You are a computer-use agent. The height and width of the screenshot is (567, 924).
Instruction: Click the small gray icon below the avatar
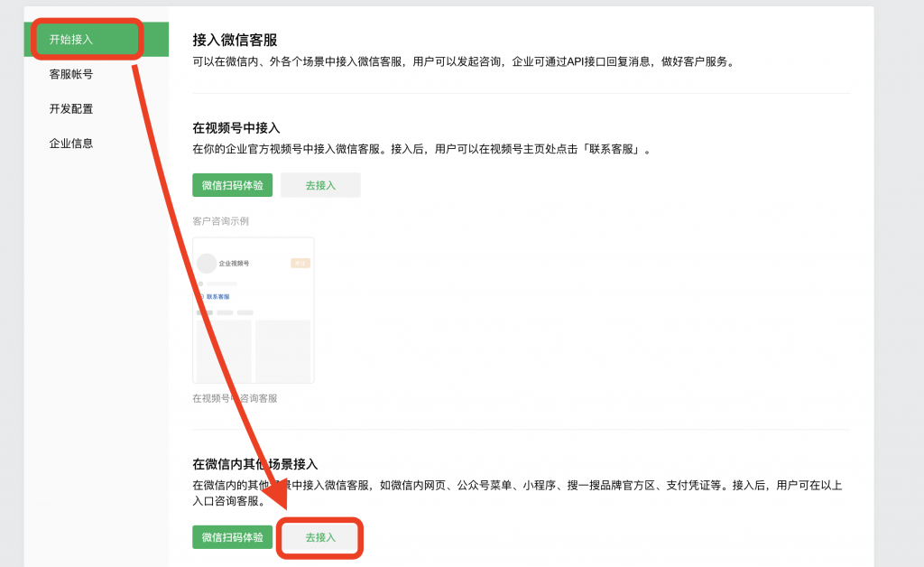tap(200, 283)
